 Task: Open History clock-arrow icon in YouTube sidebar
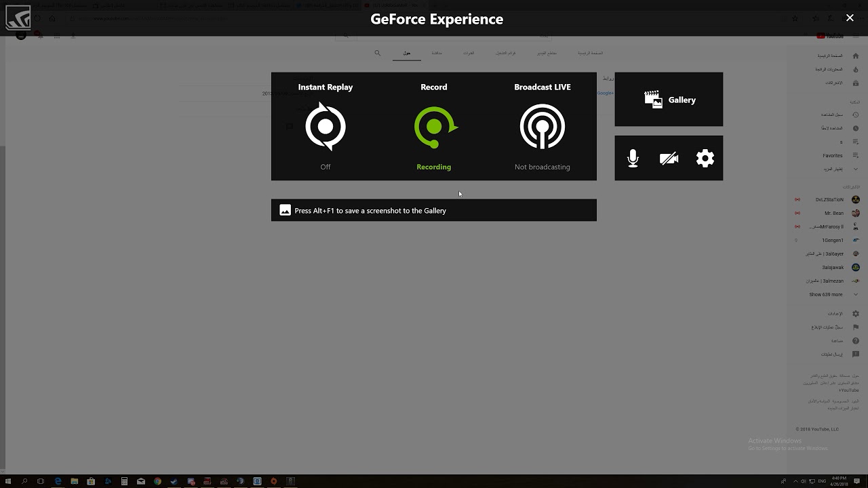click(856, 115)
